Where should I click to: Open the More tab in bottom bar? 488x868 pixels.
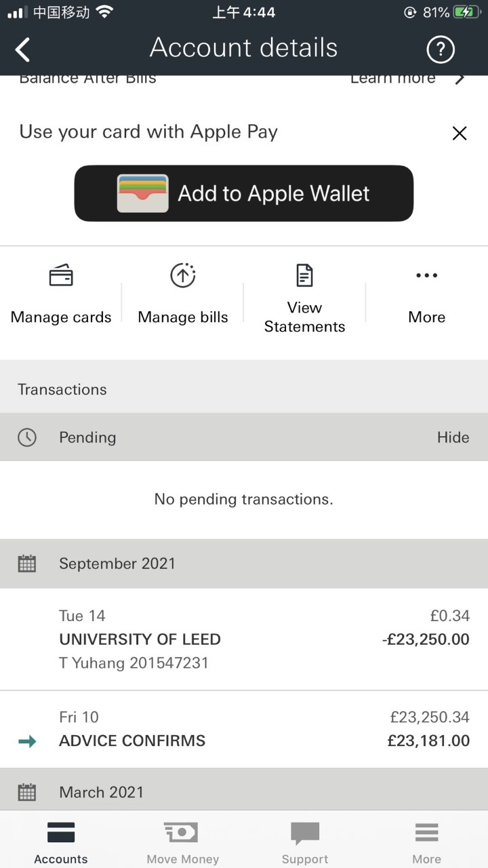click(x=426, y=842)
